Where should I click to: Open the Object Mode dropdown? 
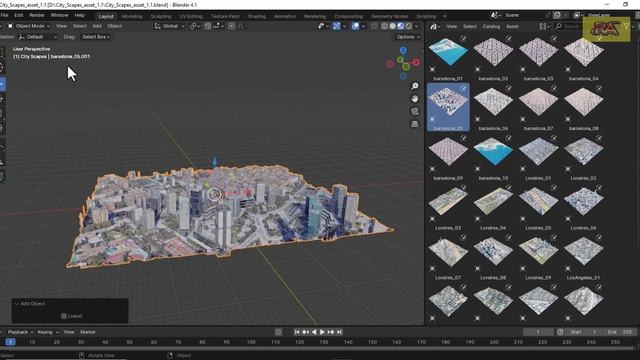coord(29,26)
